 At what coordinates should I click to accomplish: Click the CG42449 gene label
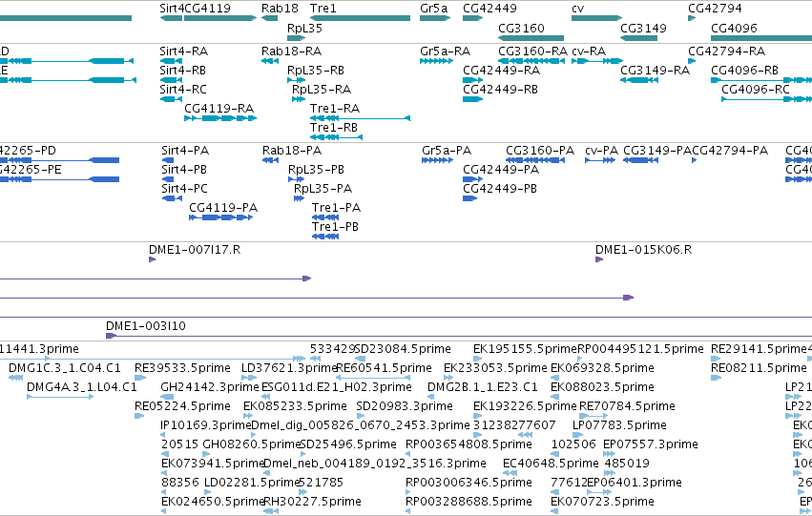(489, 9)
